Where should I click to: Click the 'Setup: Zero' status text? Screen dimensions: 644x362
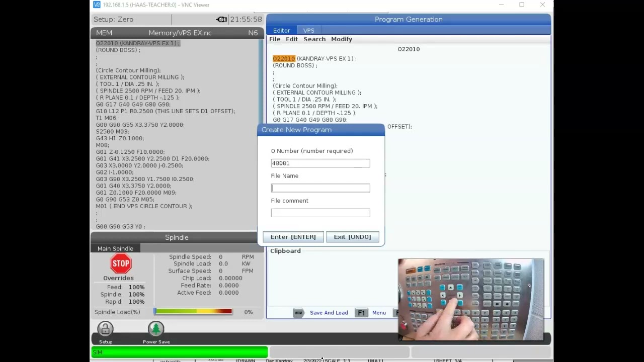coord(113,19)
